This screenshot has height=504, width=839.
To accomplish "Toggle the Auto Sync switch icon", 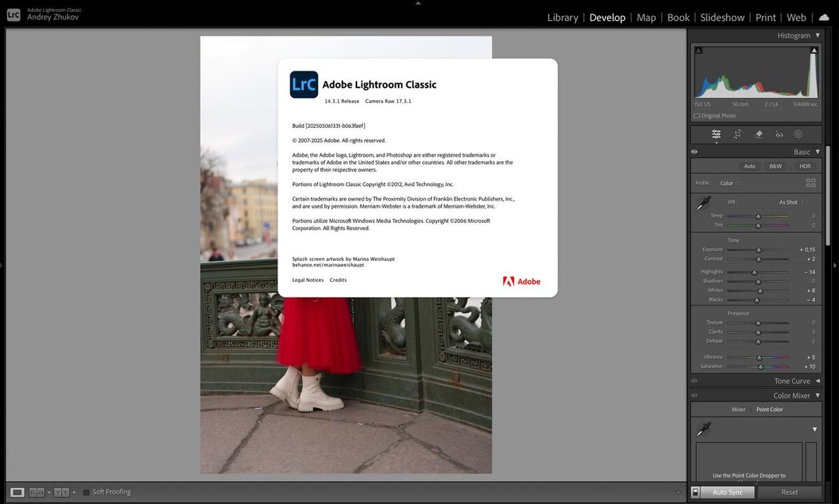I will click(695, 492).
